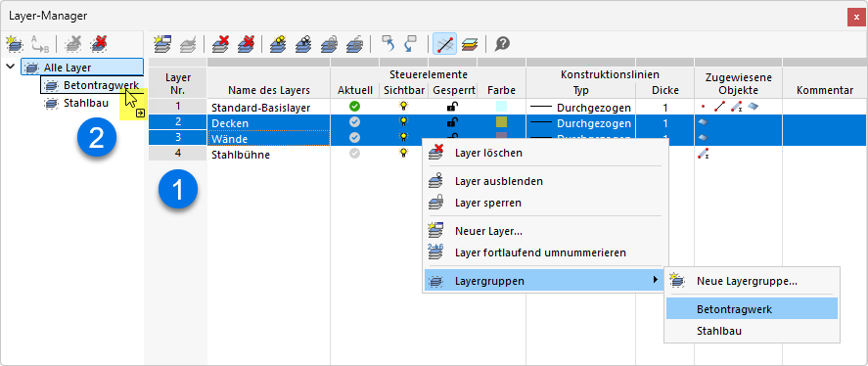This screenshot has height=366, width=868.
Task: Click the colored layer stack toolbar icon
Action: point(470,43)
